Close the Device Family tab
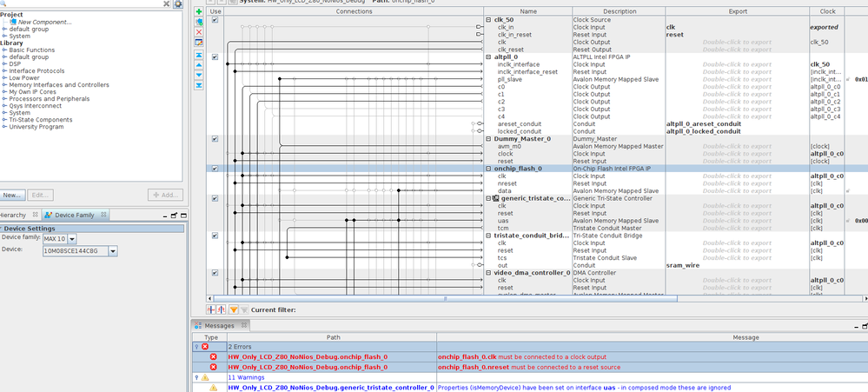868x392 pixels. 104,215
